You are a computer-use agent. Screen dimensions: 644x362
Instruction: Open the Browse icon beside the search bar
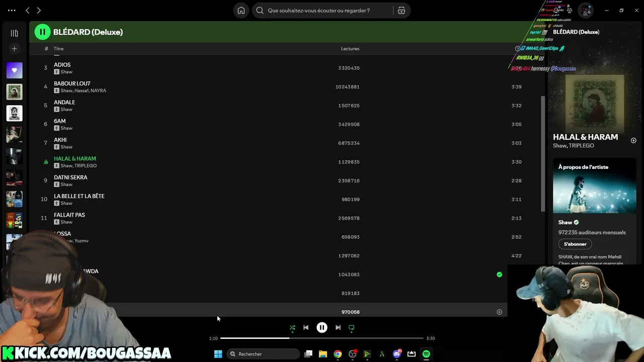point(401,11)
